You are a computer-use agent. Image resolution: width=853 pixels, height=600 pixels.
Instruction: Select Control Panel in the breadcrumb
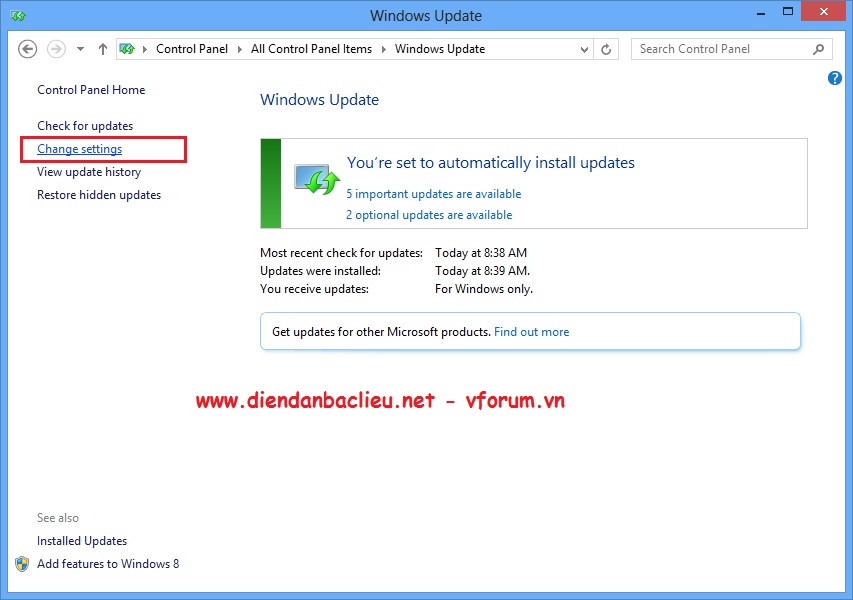pyautogui.click(x=191, y=49)
